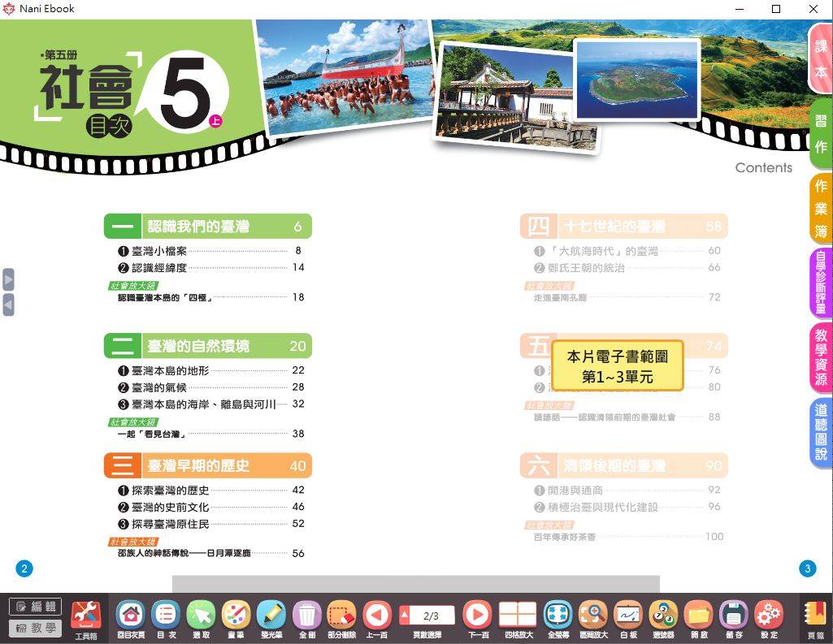
Task: Click the aerial island photo thumbnail
Action: [636, 80]
